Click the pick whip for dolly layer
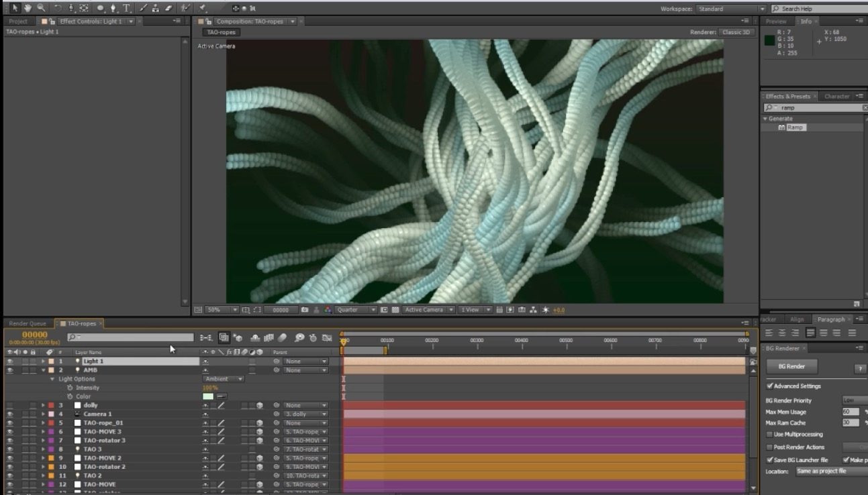Image resolution: width=868 pixels, height=495 pixels. 275,405
